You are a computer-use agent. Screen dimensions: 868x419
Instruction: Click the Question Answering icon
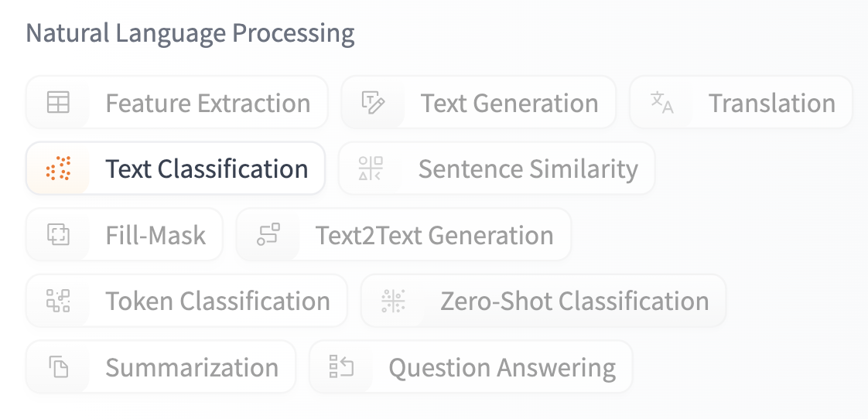[341, 367]
